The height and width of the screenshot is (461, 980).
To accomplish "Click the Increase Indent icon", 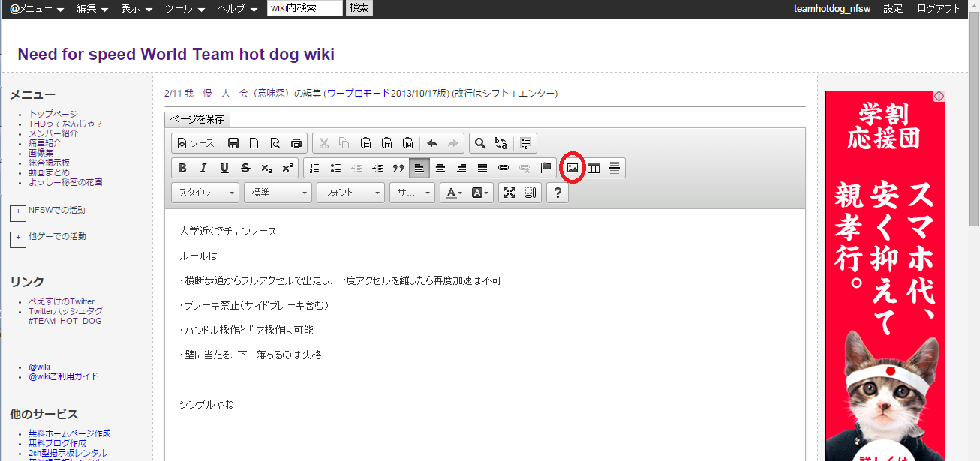I will 377,168.
